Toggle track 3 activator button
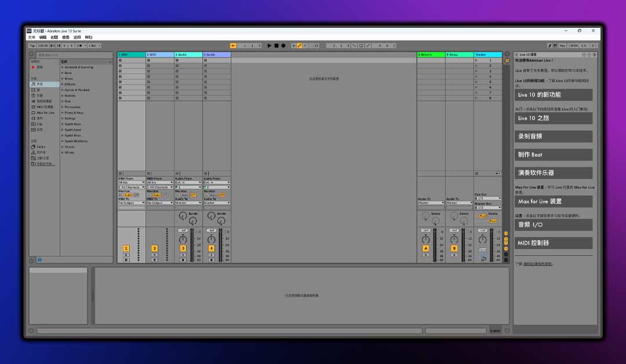The width and height of the screenshot is (626, 364). (183, 248)
